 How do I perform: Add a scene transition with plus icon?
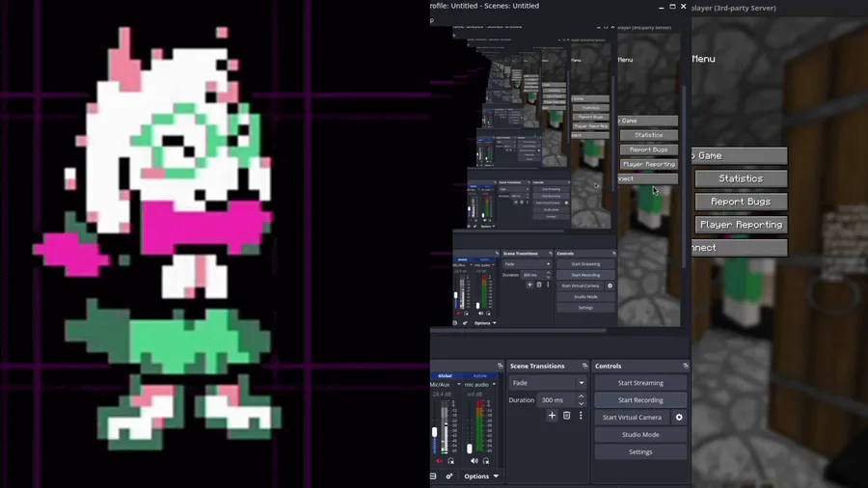click(x=552, y=415)
